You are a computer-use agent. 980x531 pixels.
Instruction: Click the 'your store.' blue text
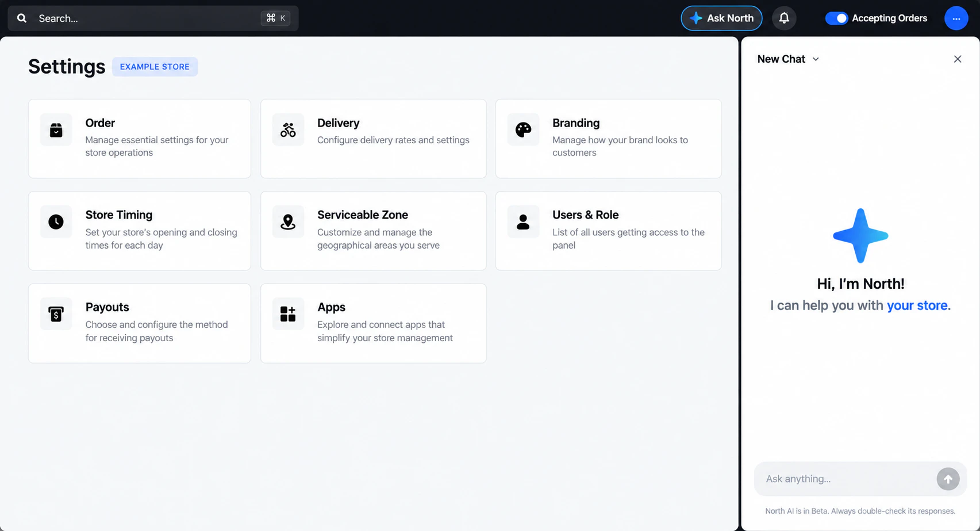tap(918, 305)
